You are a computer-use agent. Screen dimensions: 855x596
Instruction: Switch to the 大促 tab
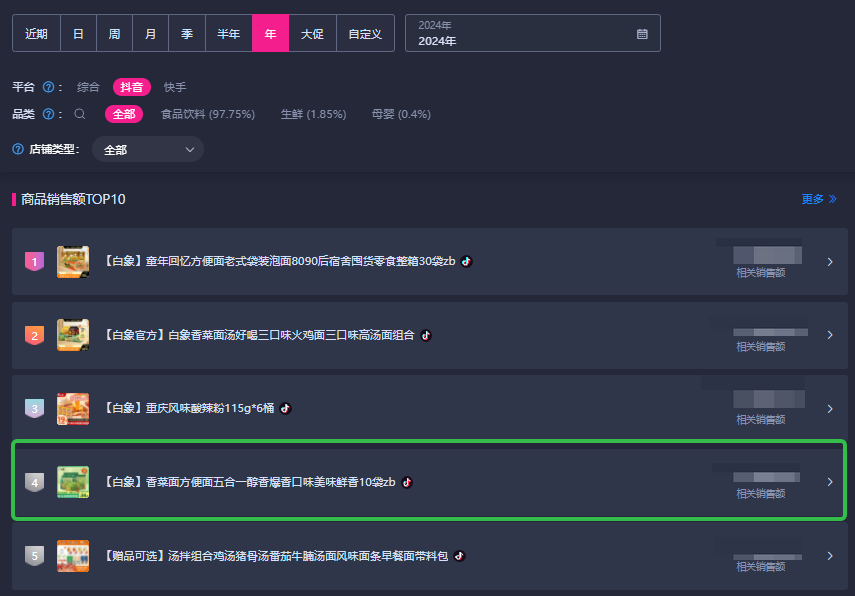click(x=312, y=34)
